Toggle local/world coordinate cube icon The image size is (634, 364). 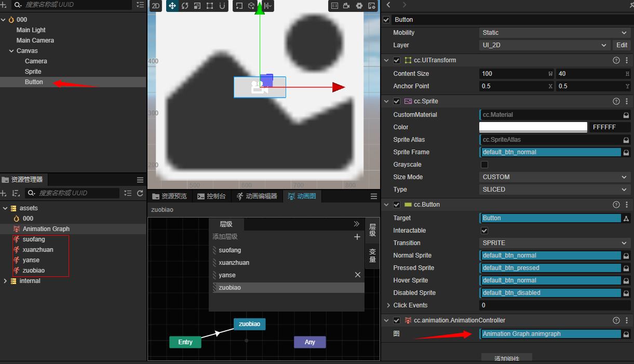[x=251, y=6]
